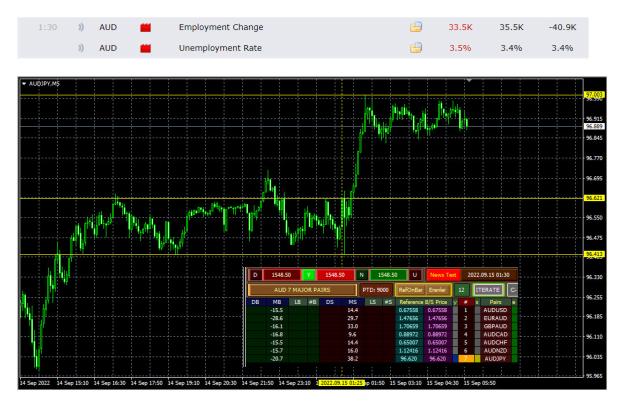Screen dimensions: 625x408
Task: Click the green 12 box
Action: click(x=461, y=290)
